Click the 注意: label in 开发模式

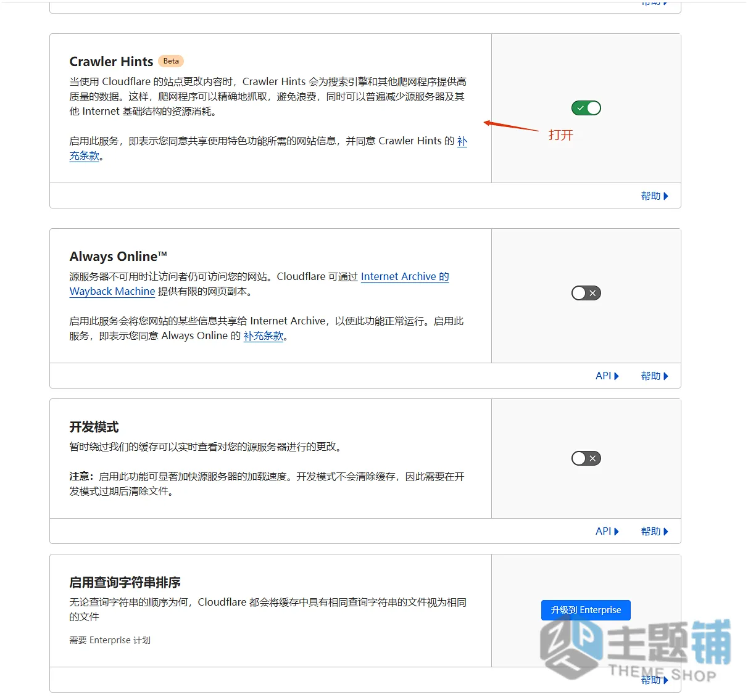point(81,477)
